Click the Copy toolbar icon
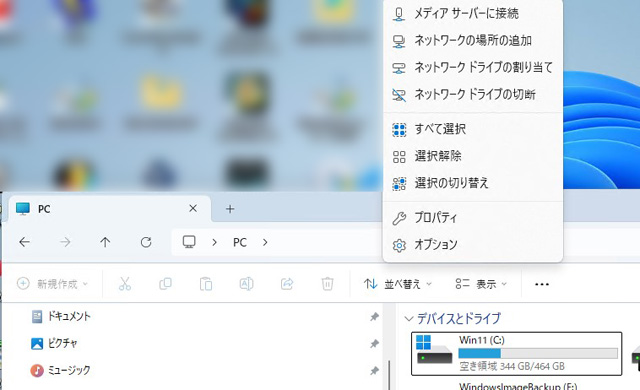This screenshot has height=390, width=640. tap(165, 284)
